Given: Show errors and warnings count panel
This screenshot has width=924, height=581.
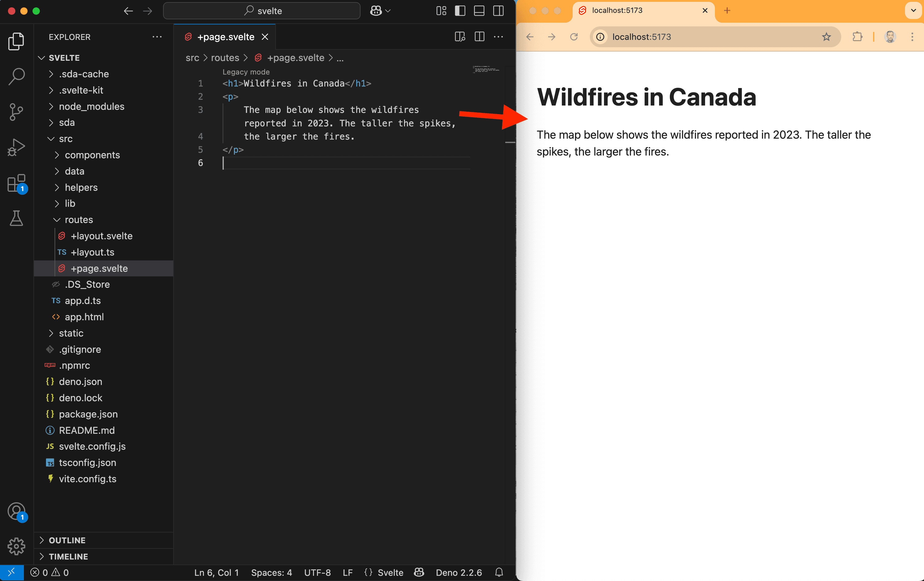Looking at the screenshot, I should click(49, 572).
